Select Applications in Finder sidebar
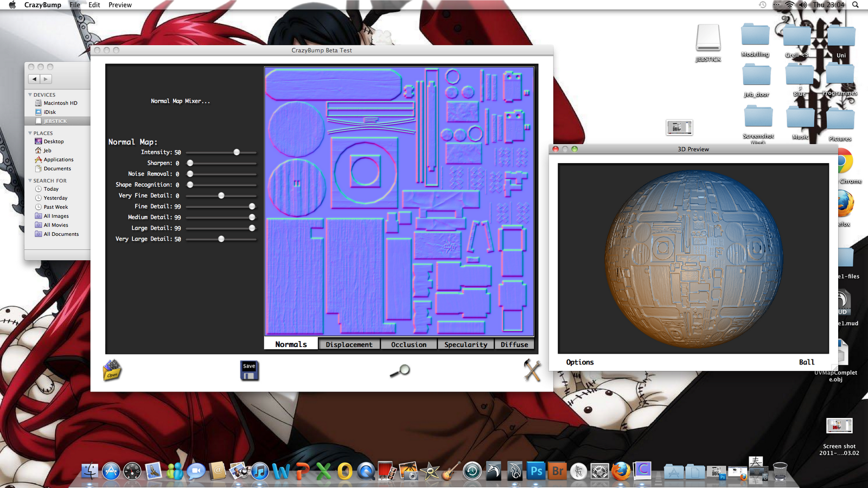The image size is (868, 488). (x=58, y=160)
